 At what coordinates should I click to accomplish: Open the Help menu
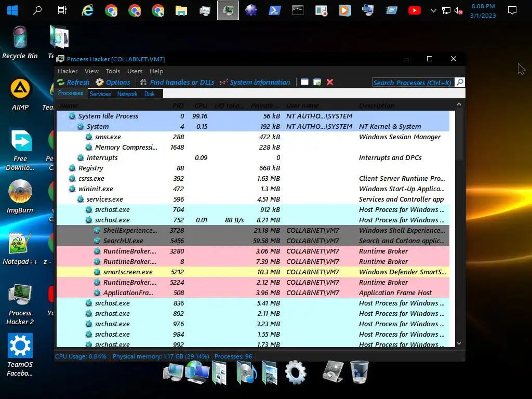[156, 71]
